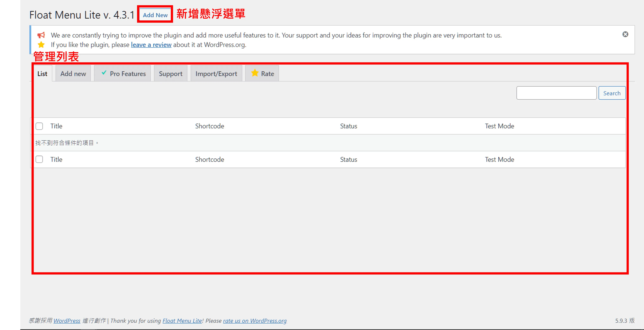This screenshot has height=330, width=644.
Task: Tick the select-all checkbox in footer row
Action: click(39, 159)
